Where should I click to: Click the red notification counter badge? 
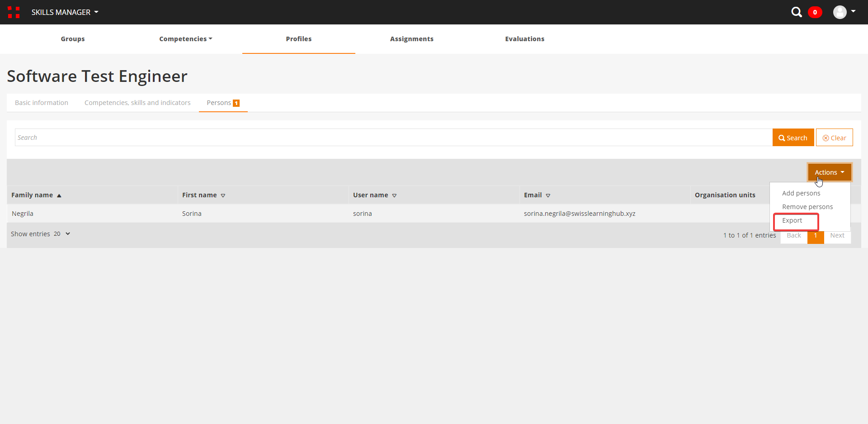pyautogui.click(x=815, y=12)
